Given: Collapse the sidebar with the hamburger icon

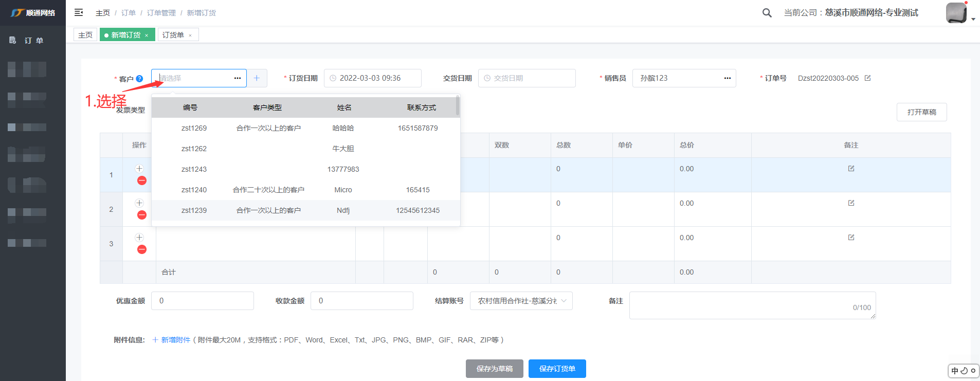Looking at the screenshot, I should coord(79,12).
